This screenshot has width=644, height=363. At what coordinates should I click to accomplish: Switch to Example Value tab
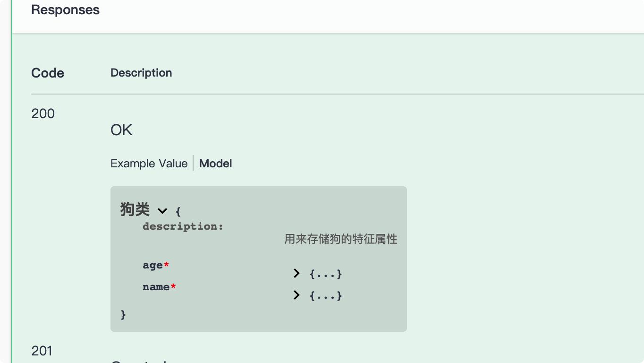149,164
